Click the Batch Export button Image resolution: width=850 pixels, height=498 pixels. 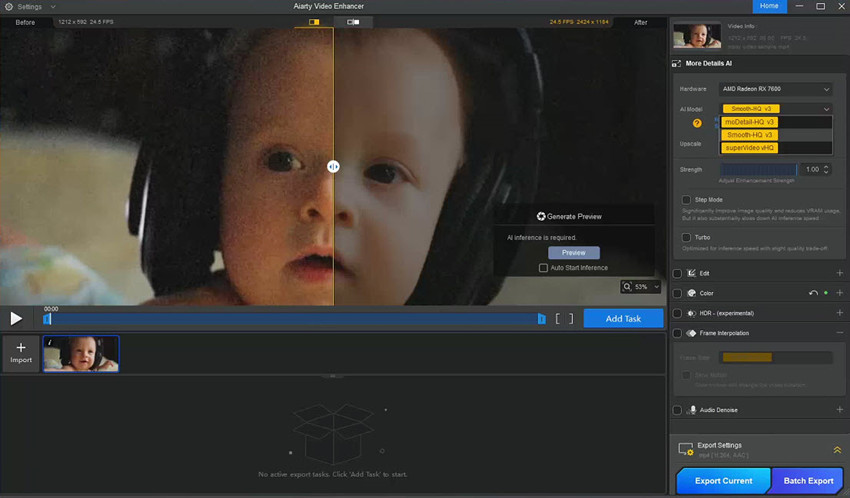808,481
